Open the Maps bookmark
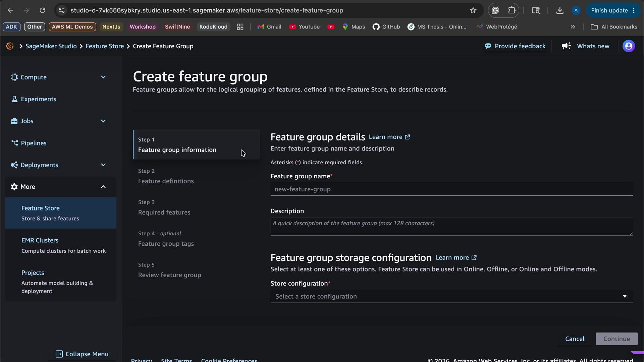The height and width of the screenshot is (362, 644). [354, 27]
